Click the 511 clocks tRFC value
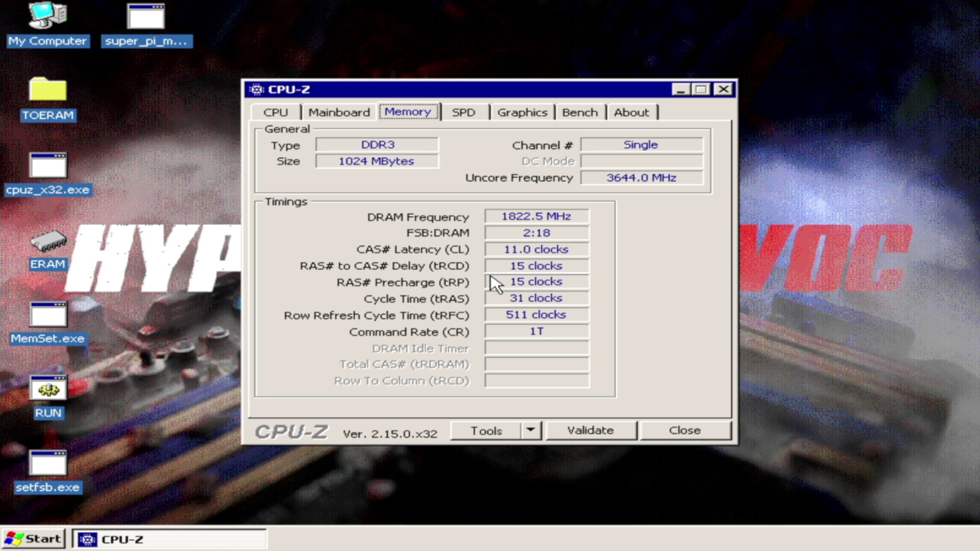980x551 pixels. coord(537,315)
